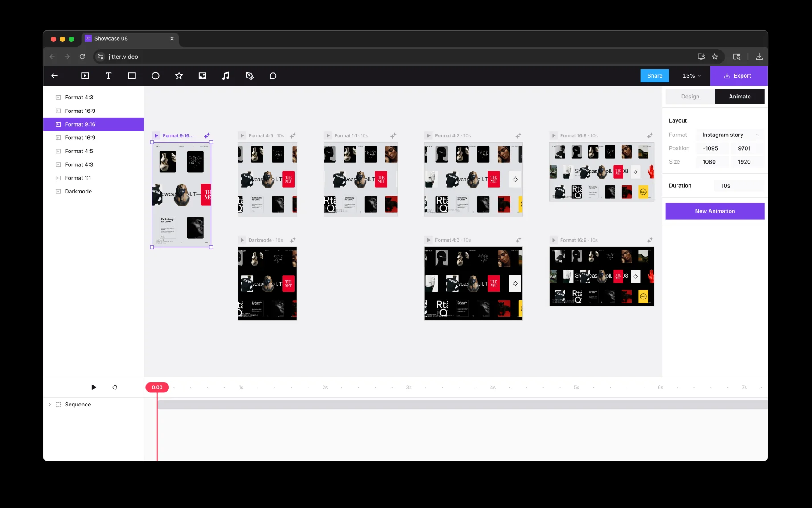
Task: Add audio with the music note tool
Action: coord(226,76)
